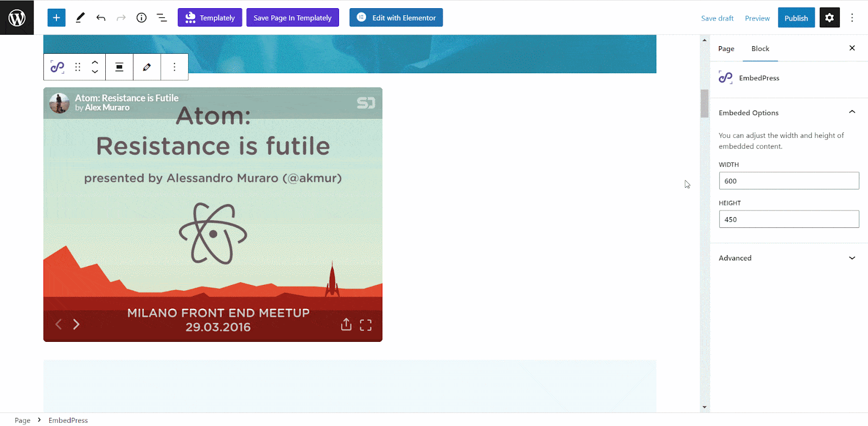
Task: Change the block alignment
Action: (x=119, y=67)
